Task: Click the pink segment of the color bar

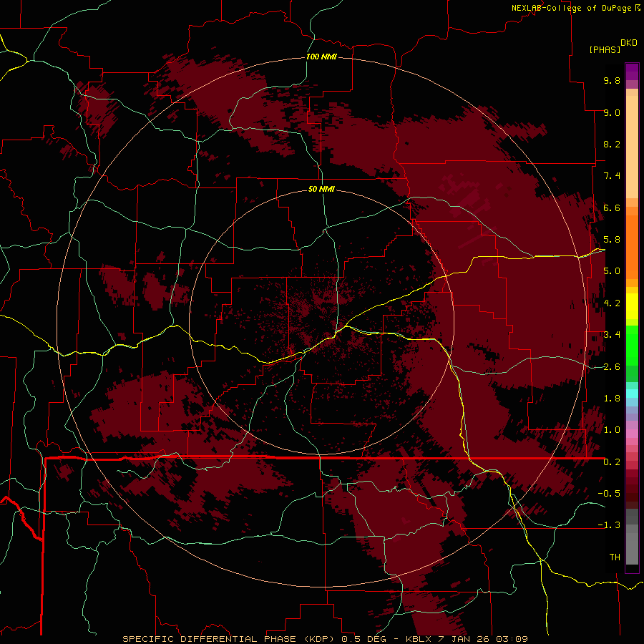Action: tap(632, 434)
